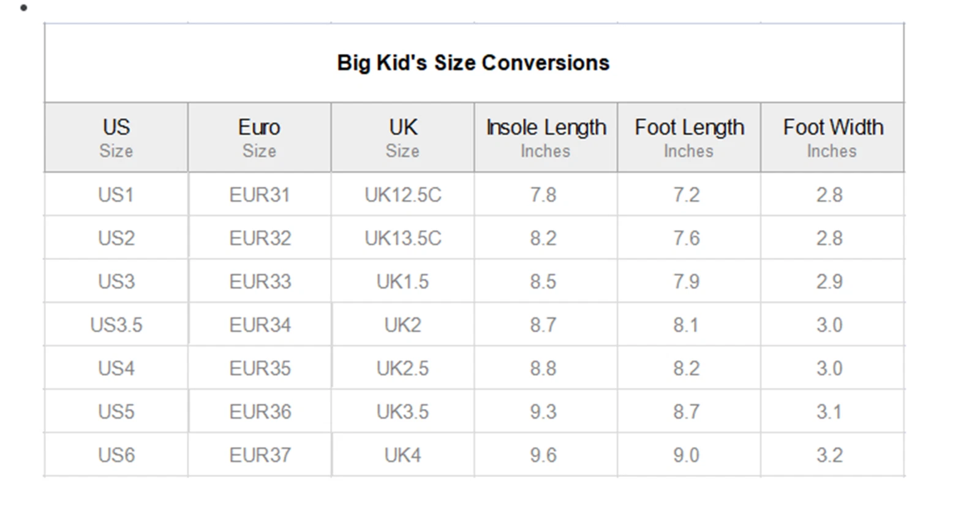Click the EUR35 cell
This screenshot has width=980, height=507.
[x=260, y=368]
